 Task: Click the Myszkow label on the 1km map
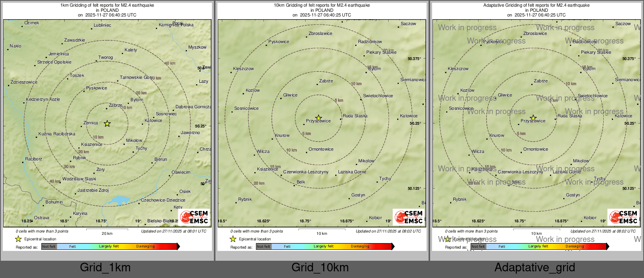click(x=197, y=47)
